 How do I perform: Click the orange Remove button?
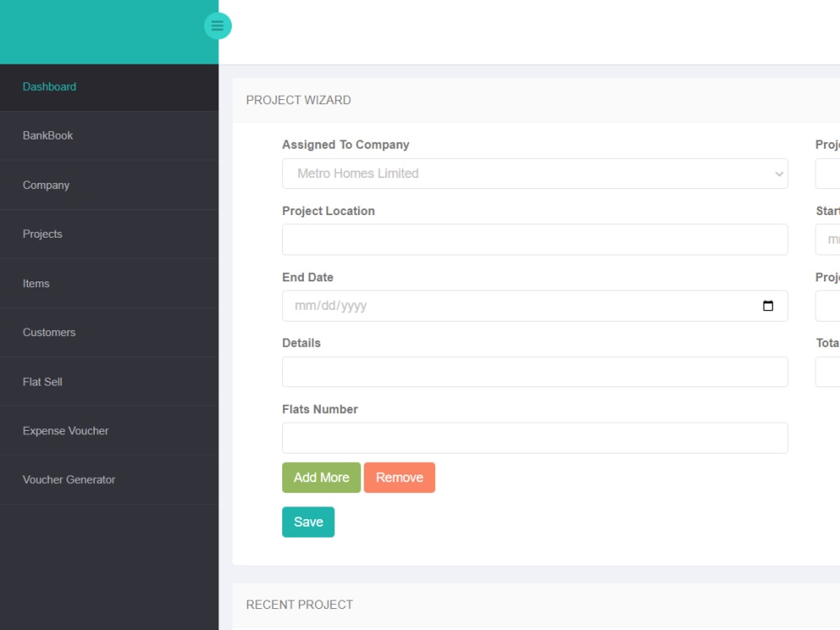(x=399, y=477)
